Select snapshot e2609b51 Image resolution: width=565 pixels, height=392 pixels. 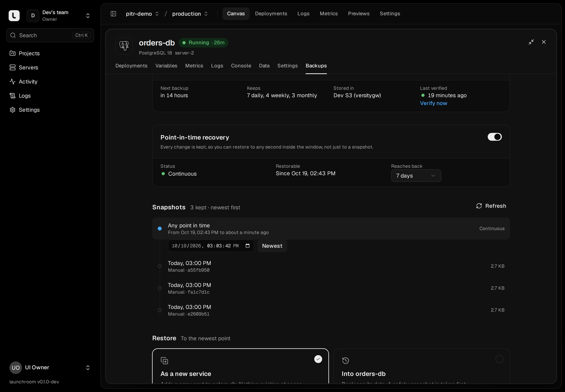click(331, 310)
